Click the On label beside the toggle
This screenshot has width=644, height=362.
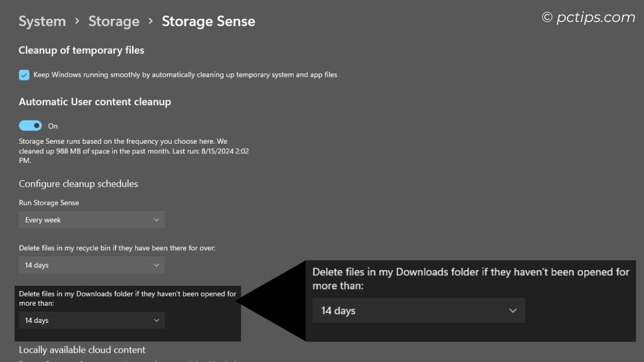point(52,125)
